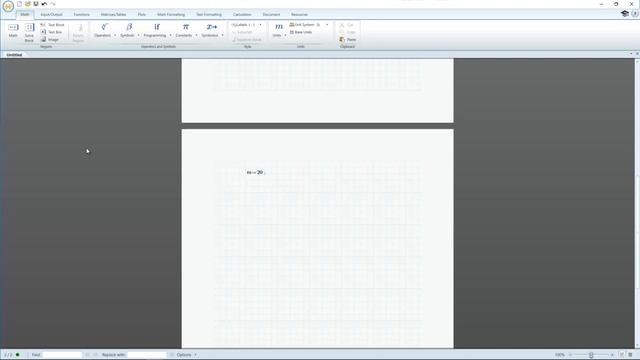Click the Paste clipboard button

[348, 40]
